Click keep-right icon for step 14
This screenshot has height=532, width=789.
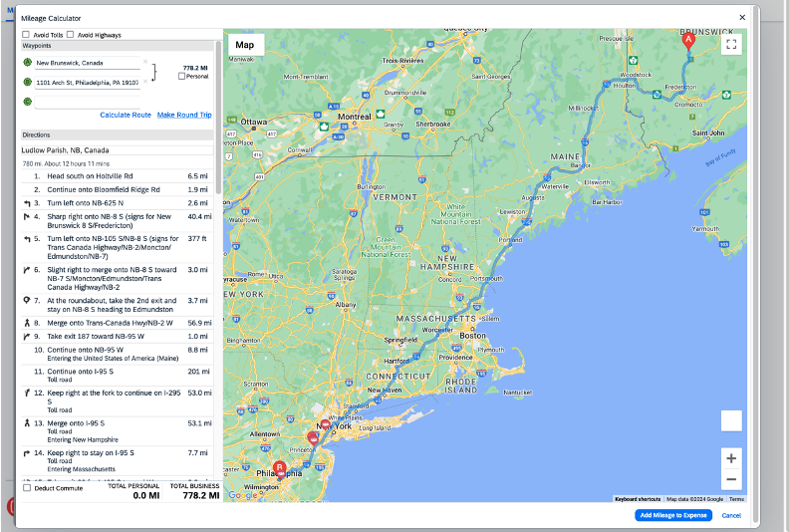point(27,453)
